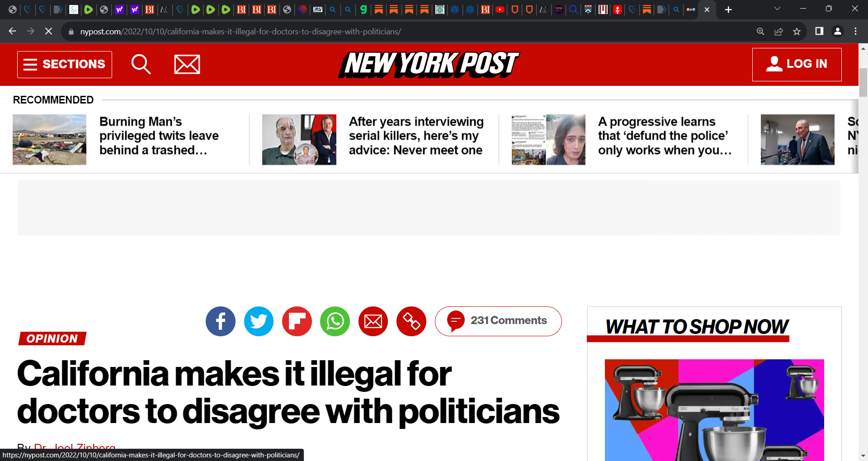Bookmark this page with the star icon
This screenshot has height=461, width=868.
[x=797, y=31]
